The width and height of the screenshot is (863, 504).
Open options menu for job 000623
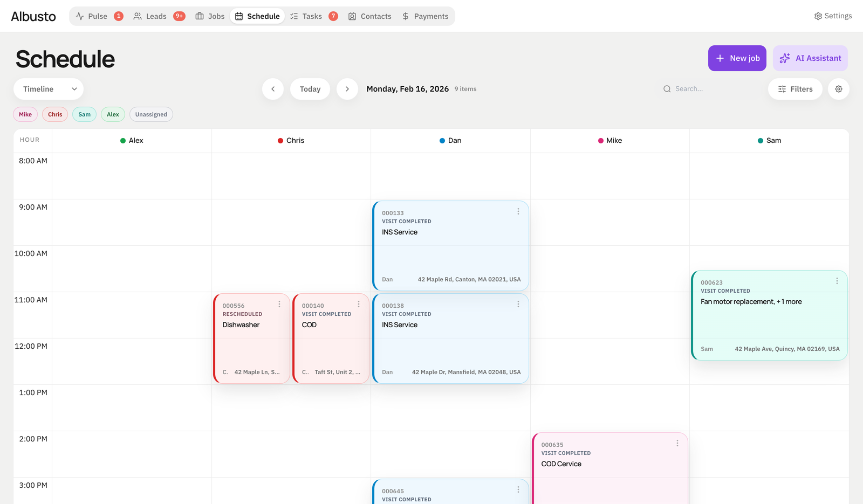tap(837, 281)
